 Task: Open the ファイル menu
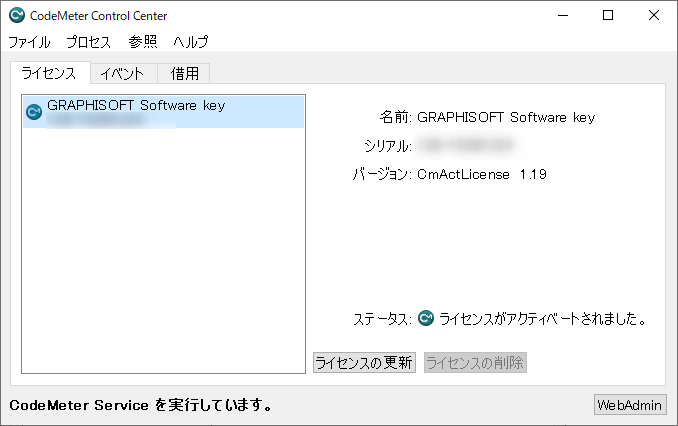tap(29, 42)
